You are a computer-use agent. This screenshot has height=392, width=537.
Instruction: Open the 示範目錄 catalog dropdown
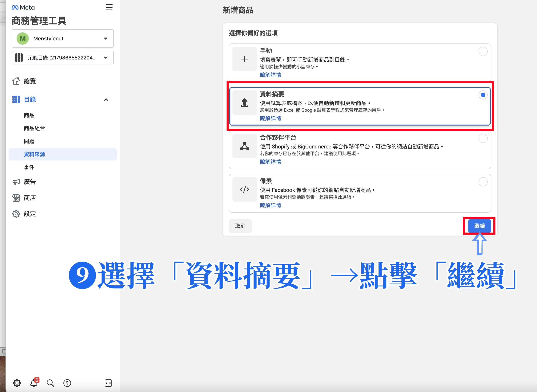point(63,58)
